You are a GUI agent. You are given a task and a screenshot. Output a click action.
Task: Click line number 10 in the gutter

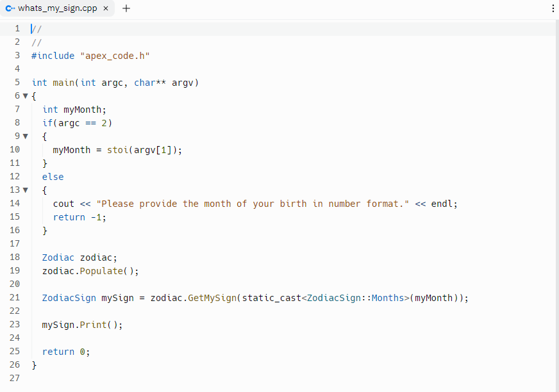(x=15, y=149)
